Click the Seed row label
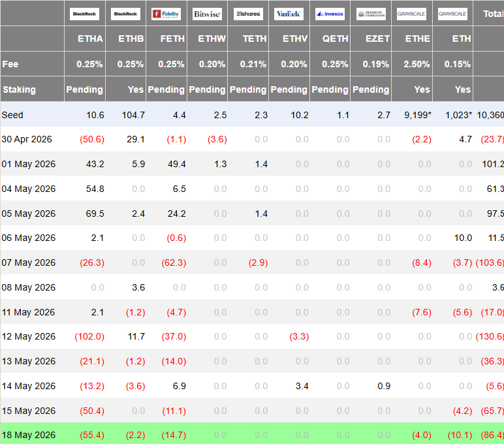504x444 pixels. [12, 115]
